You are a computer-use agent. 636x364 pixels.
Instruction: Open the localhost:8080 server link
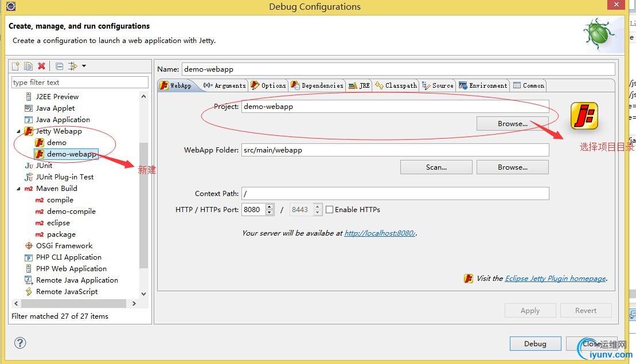pos(380,233)
